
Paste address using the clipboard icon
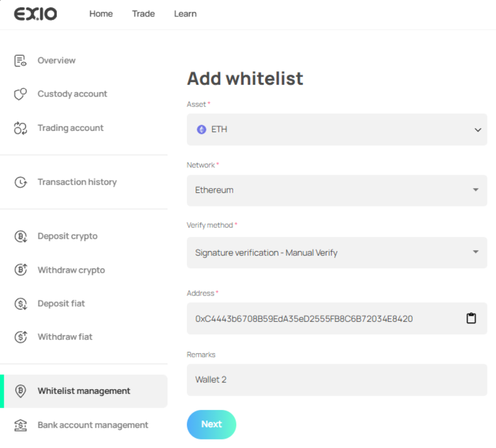[x=471, y=318]
